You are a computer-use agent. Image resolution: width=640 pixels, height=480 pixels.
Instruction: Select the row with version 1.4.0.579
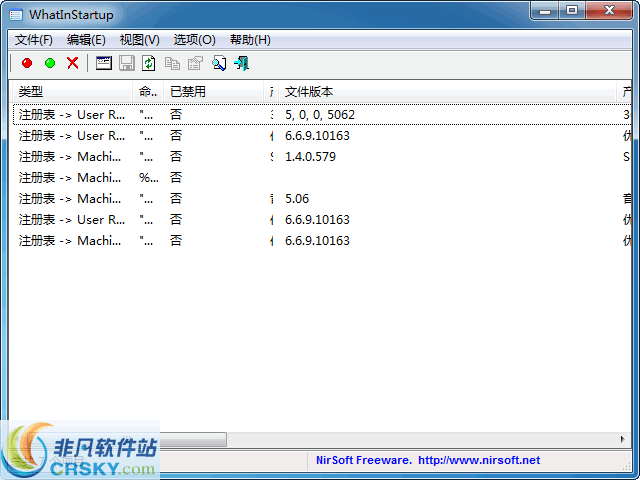(x=322, y=157)
